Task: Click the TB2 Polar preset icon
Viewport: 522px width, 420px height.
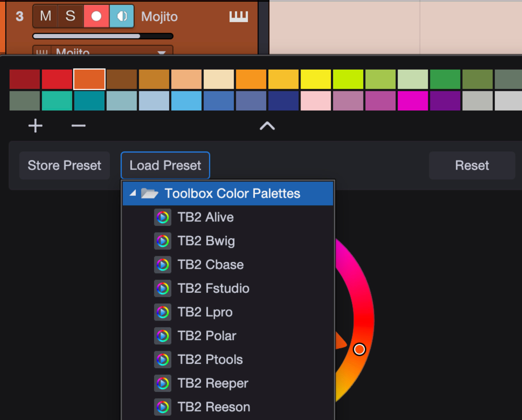Action: click(163, 336)
